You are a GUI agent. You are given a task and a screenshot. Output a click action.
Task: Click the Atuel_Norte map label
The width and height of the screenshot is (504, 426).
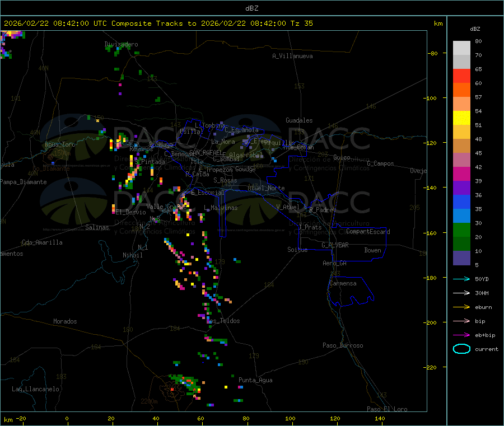[x=266, y=188]
